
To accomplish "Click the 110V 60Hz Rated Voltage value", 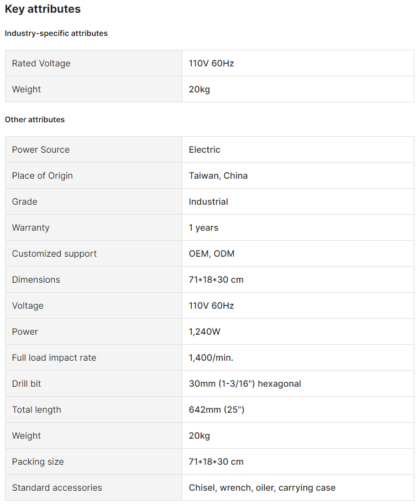I will coord(211,63).
